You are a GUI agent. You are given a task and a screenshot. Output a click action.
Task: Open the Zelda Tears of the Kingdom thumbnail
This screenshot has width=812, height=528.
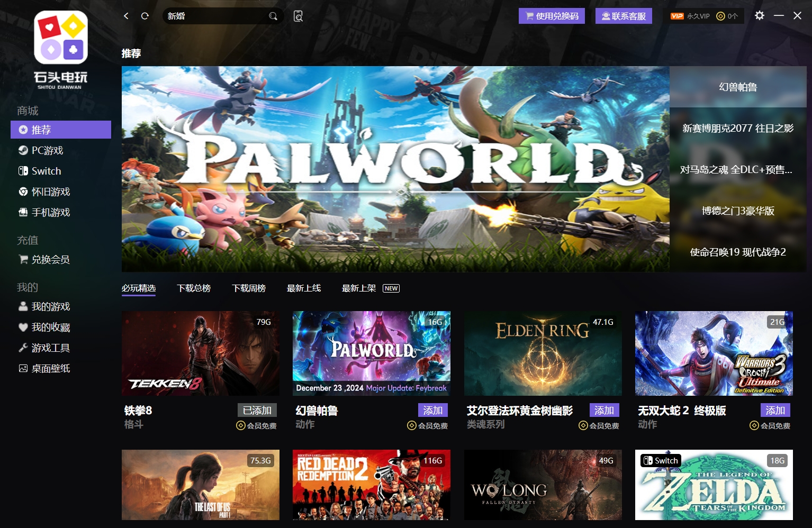(714, 485)
